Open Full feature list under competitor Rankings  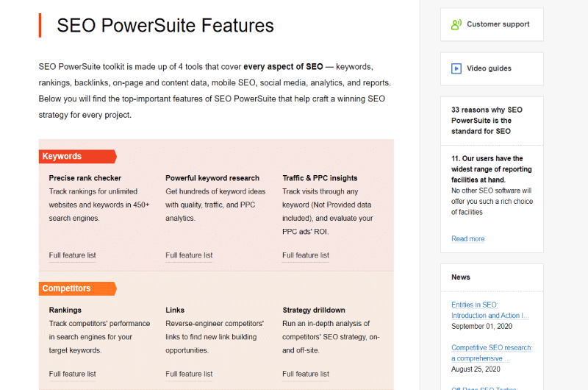click(72, 374)
